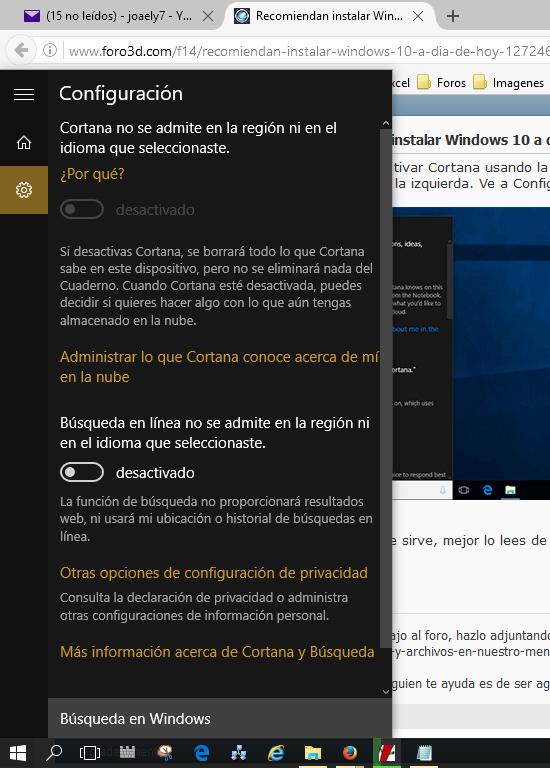Click the Cortana settings scrollbar thumb
This screenshot has height=768, width=550.
tap(386, 389)
